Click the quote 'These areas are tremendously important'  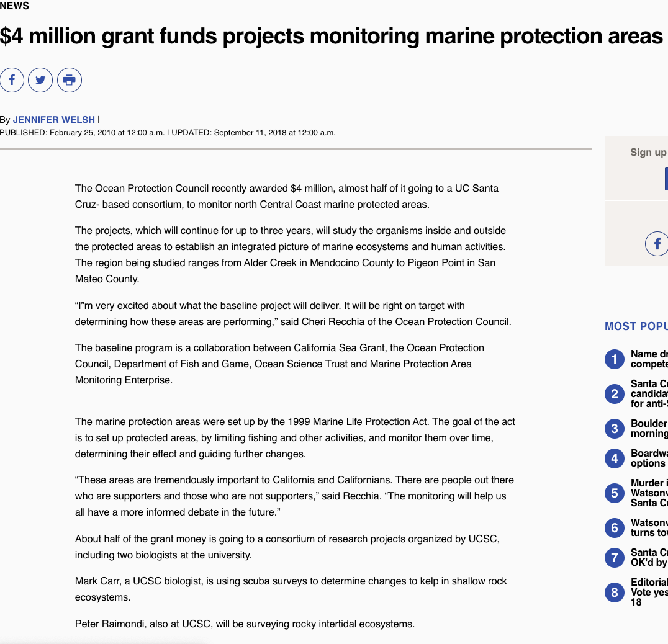click(294, 496)
